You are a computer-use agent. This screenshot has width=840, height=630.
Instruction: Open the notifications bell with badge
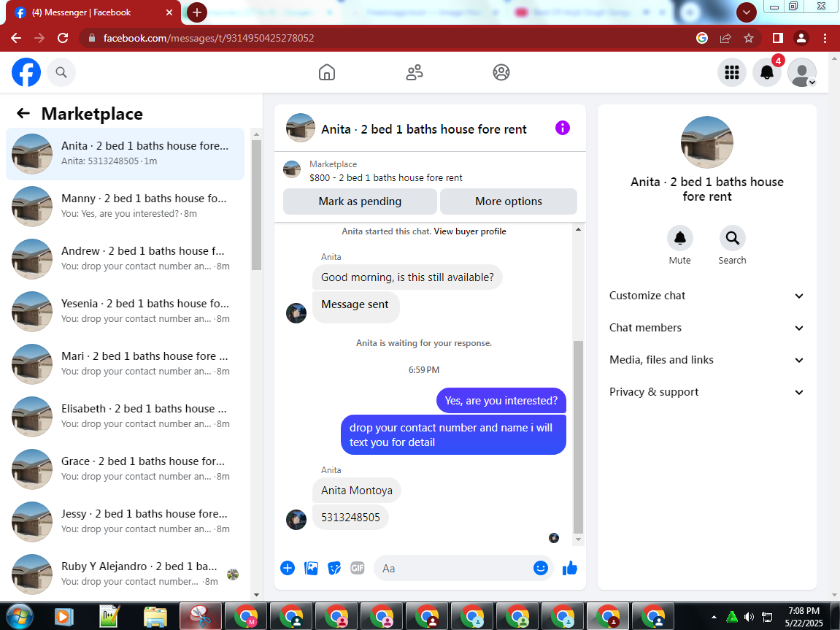[x=766, y=72]
